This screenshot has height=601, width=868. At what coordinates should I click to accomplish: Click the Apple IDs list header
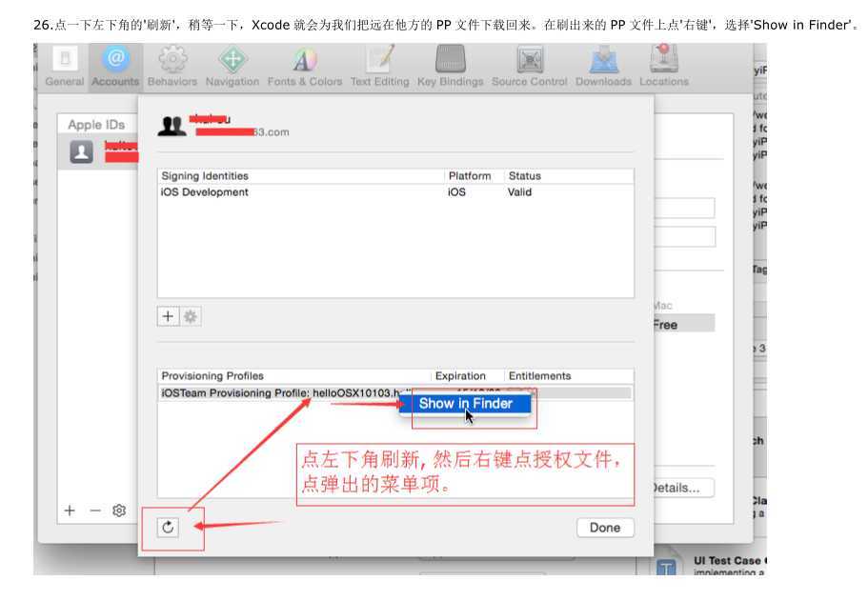96,125
